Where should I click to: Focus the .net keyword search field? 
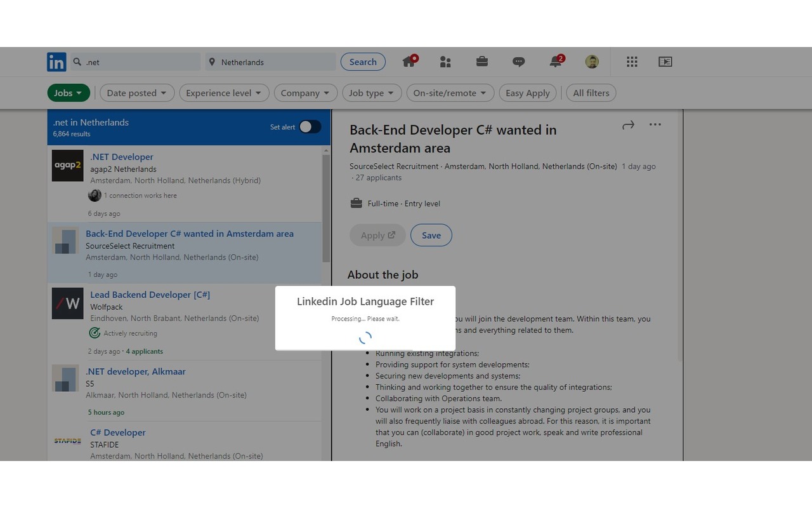tap(135, 62)
